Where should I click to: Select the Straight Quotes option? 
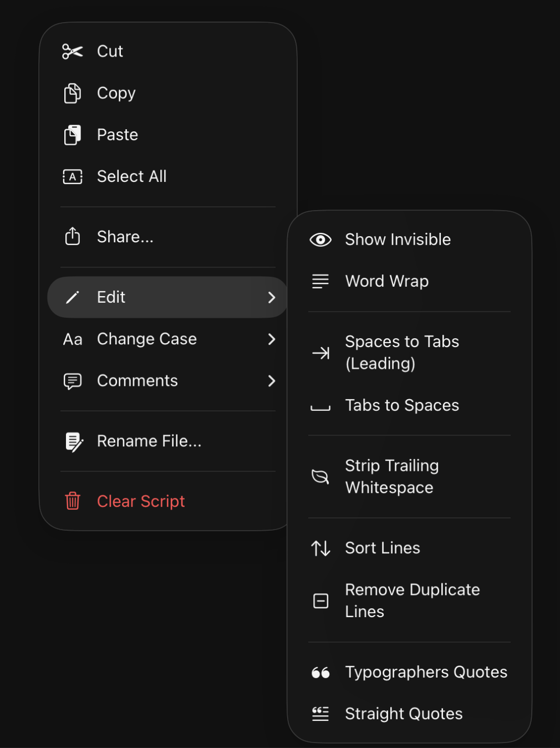[410, 714]
